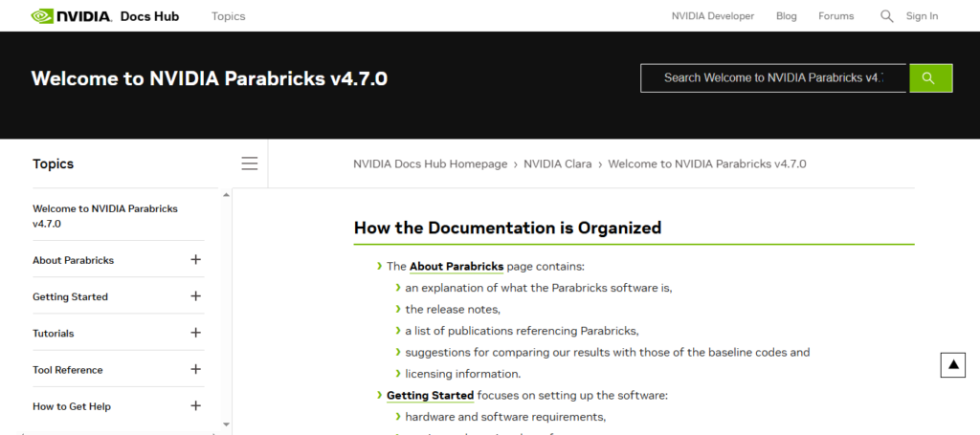Screen dimensions: 980x435
Task: Open the Blog link
Action: (787, 16)
